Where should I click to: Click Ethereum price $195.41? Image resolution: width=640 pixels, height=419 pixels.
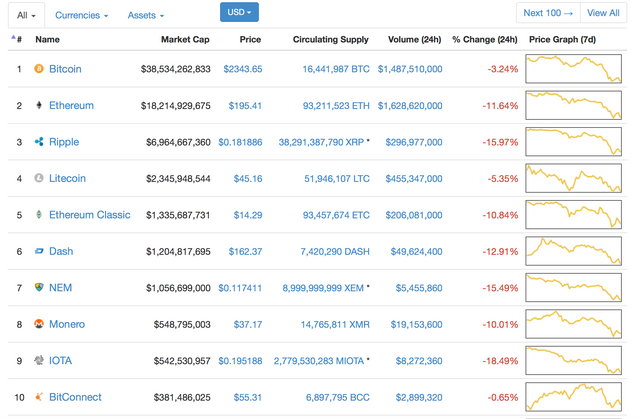(245, 106)
